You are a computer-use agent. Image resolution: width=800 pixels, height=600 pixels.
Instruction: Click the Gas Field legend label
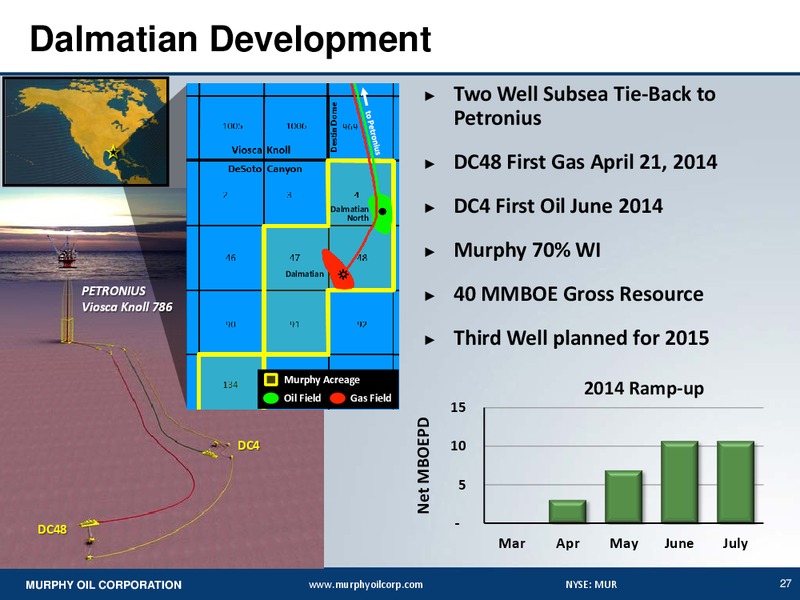(x=370, y=398)
